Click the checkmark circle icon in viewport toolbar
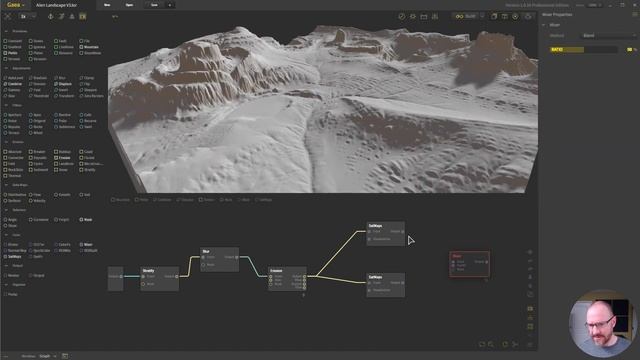Screen dimensions: 640x360 click(402, 16)
